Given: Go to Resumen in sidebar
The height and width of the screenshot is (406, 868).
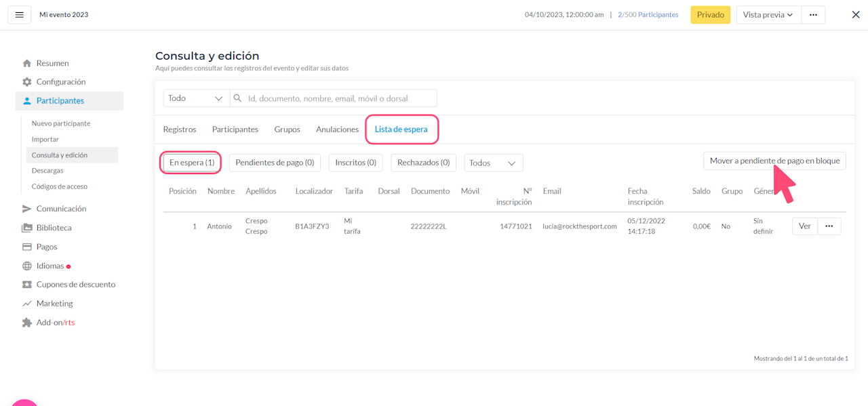Looking at the screenshot, I should [53, 63].
